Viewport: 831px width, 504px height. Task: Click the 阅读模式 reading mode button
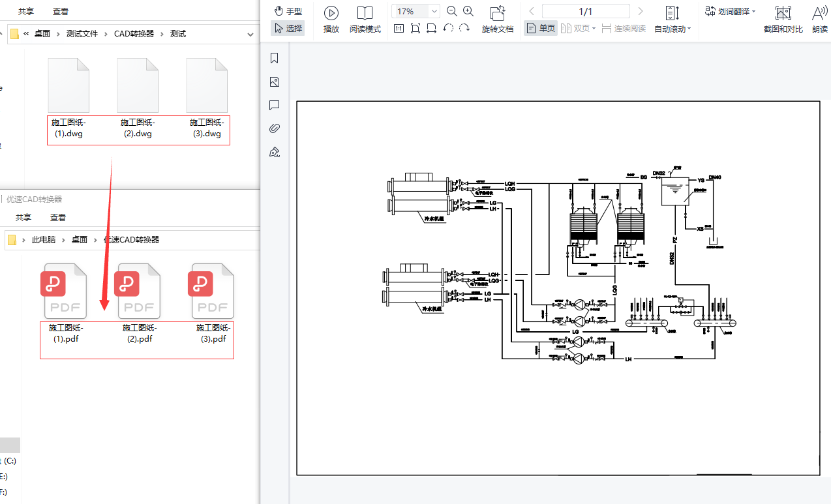[365, 19]
